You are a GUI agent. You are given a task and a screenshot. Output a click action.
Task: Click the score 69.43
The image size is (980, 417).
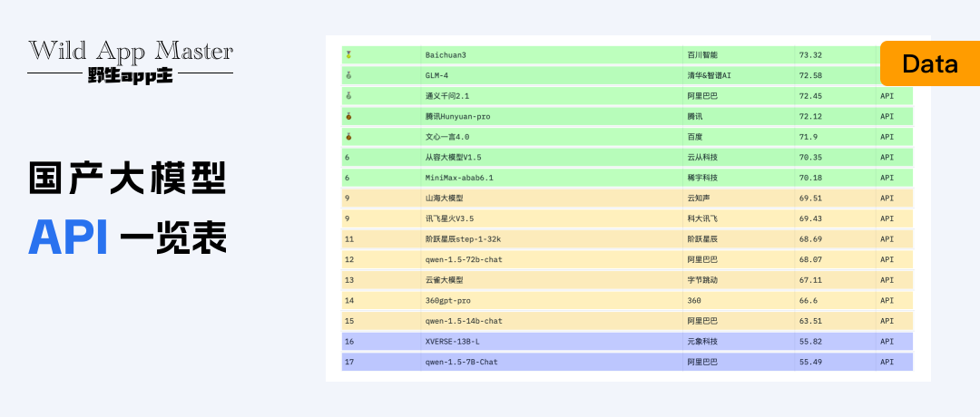[810, 218]
